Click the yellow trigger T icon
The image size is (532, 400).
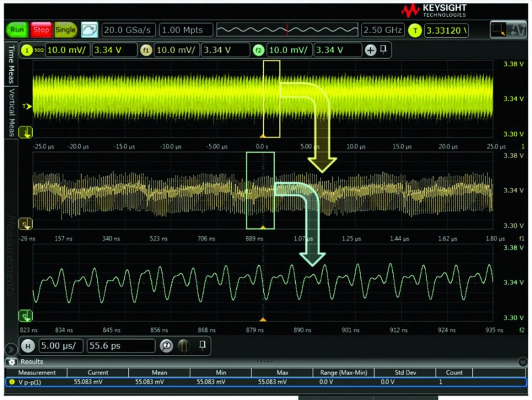(x=415, y=30)
